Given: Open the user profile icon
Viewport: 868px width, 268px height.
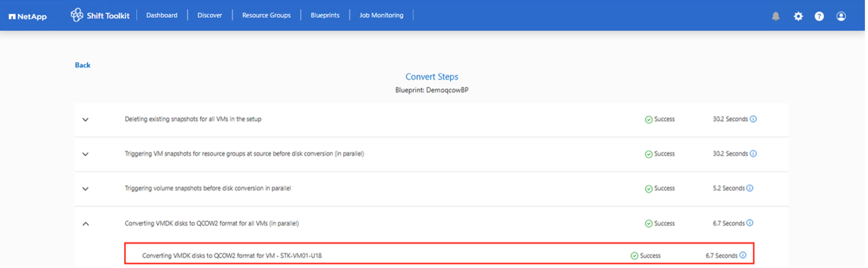Looking at the screenshot, I should click(841, 16).
